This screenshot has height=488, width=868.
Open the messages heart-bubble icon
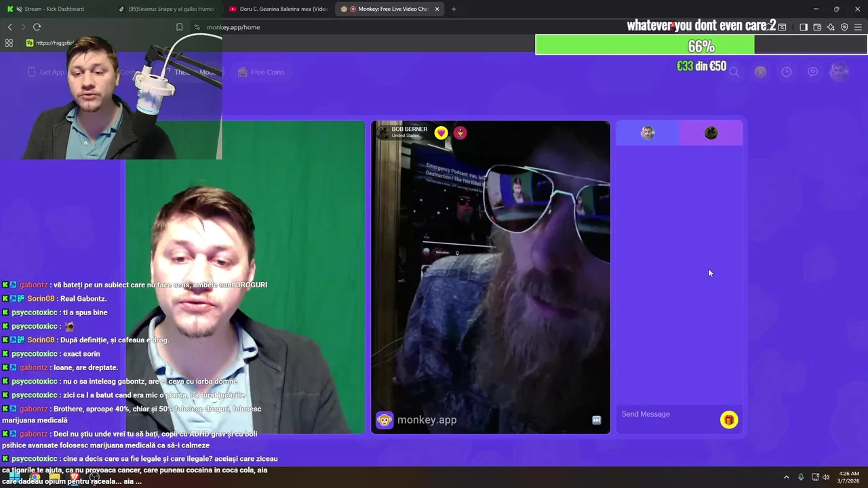[x=812, y=72]
